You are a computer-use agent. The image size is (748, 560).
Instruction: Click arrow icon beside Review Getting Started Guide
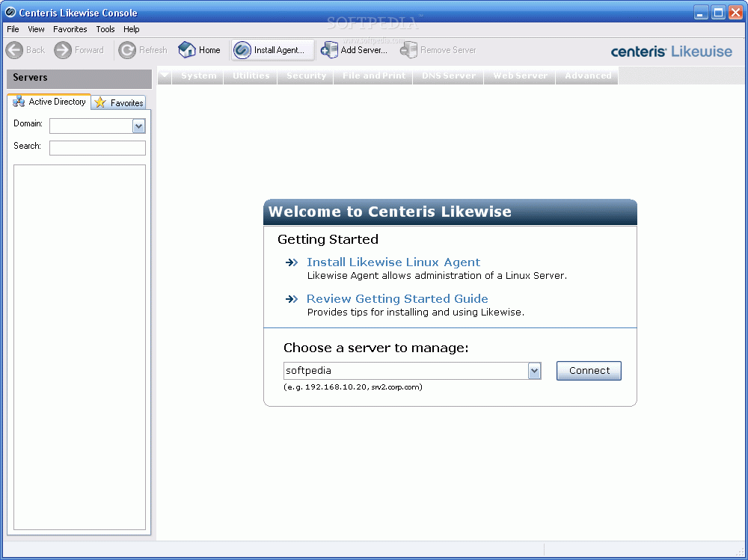tap(292, 299)
